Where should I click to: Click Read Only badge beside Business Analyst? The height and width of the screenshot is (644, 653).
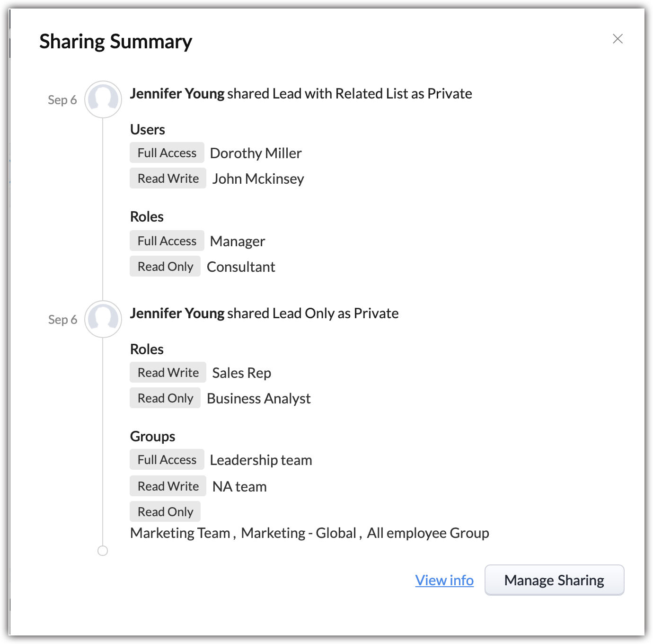(x=165, y=398)
